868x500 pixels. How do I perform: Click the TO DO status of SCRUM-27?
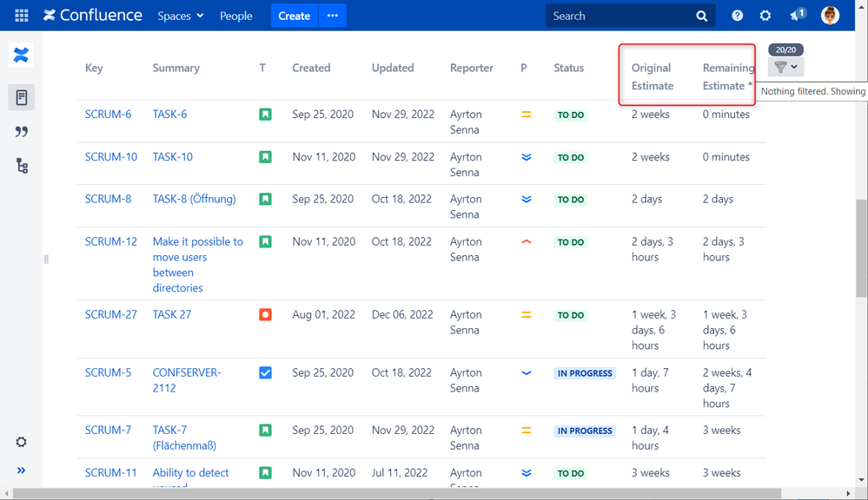click(x=571, y=315)
